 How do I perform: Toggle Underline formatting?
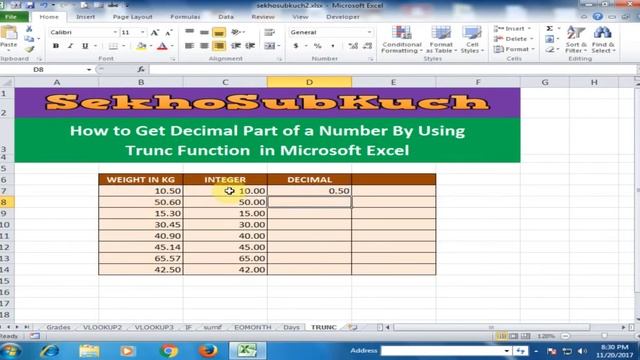(85, 46)
